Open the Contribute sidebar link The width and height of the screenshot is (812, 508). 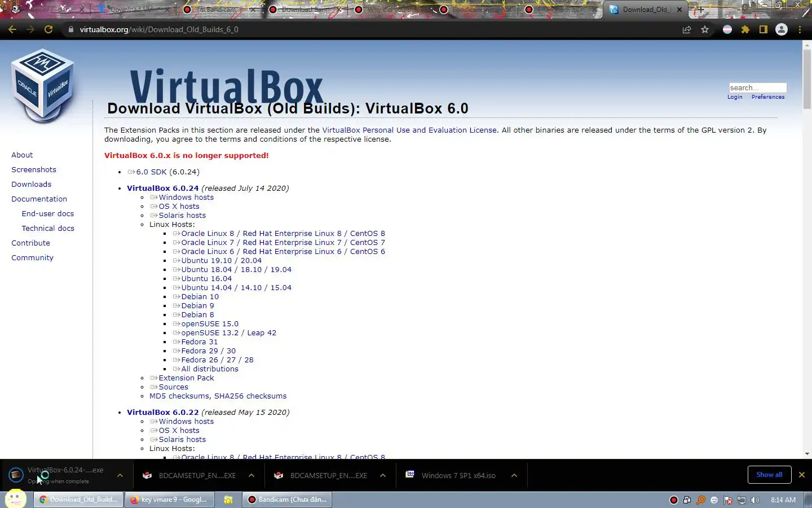31,243
